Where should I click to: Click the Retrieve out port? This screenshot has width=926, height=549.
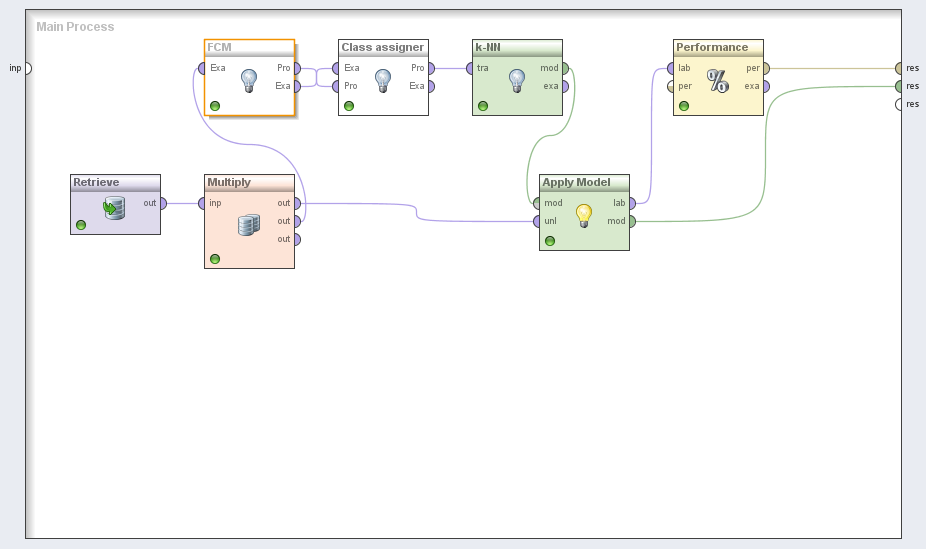click(163, 203)
